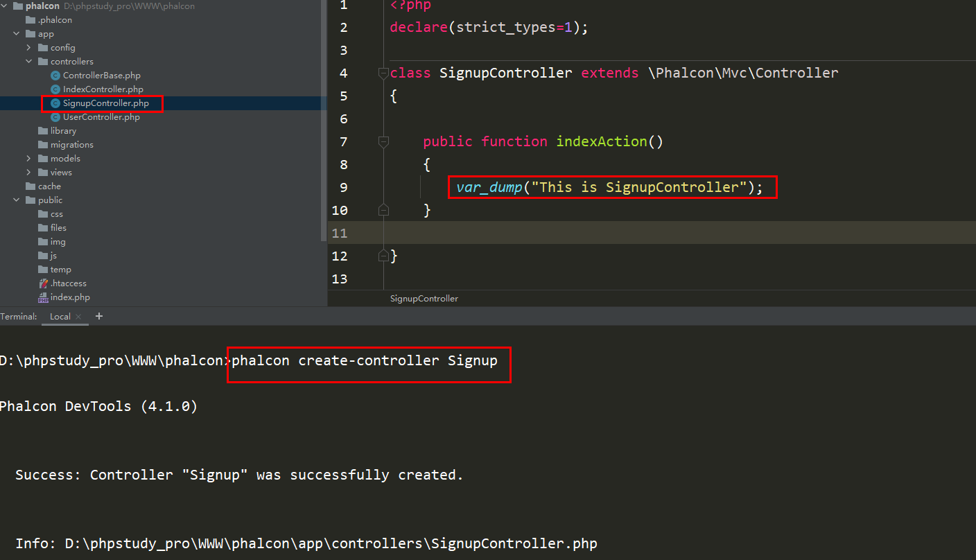
Task: Add a new terminal session tab
Action: tap(99, 316)
